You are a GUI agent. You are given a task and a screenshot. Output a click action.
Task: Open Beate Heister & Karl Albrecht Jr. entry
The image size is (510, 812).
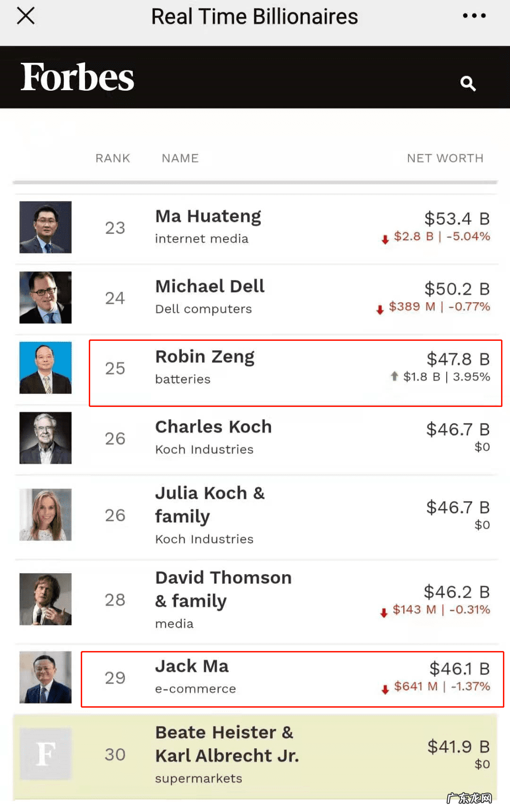pos(227,744)
